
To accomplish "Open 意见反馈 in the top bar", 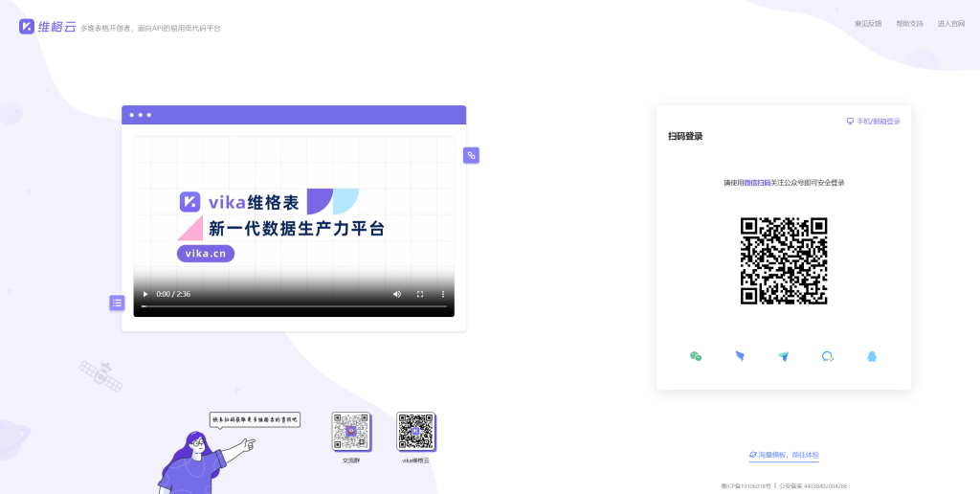I will coord(868,24).
